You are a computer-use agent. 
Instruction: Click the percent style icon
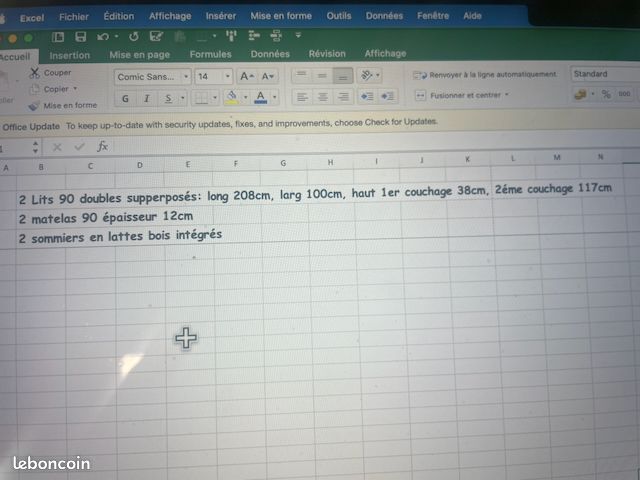[x=606, y=94]
